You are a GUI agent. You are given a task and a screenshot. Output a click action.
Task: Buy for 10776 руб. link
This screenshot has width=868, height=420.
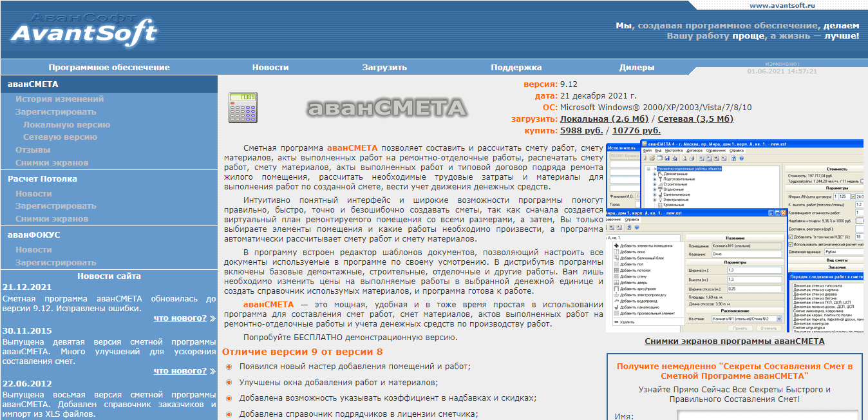click(x=636, y=131)
